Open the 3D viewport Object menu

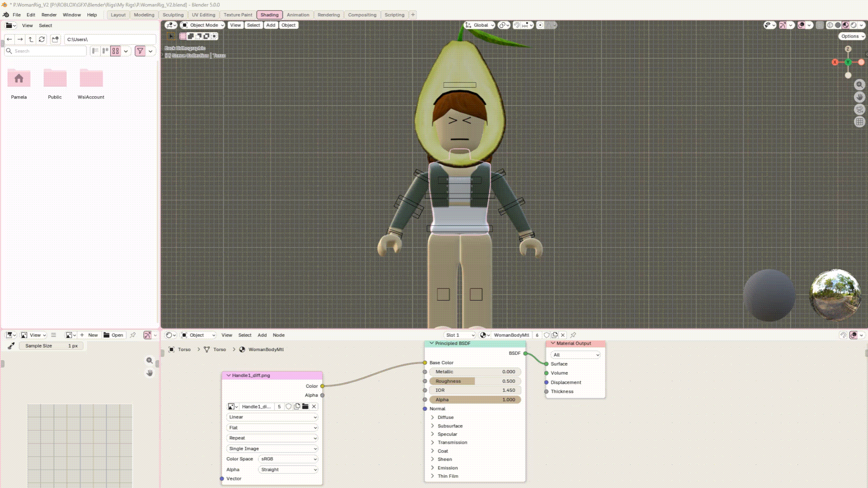288,25
